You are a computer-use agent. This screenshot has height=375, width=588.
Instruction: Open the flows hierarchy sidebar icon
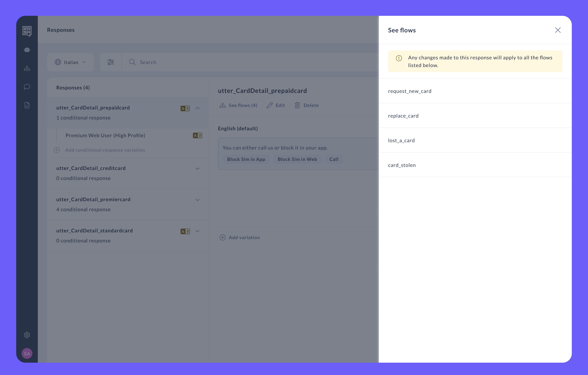[x=27, y=68]
